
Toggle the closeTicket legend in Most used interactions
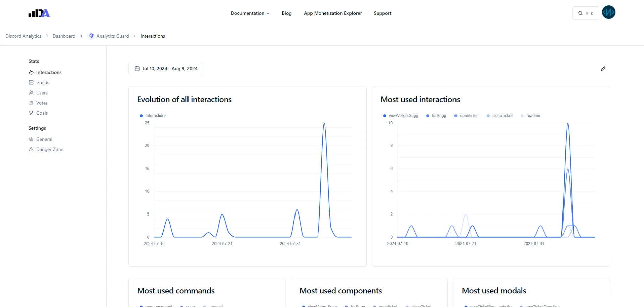tap(499, 116)
